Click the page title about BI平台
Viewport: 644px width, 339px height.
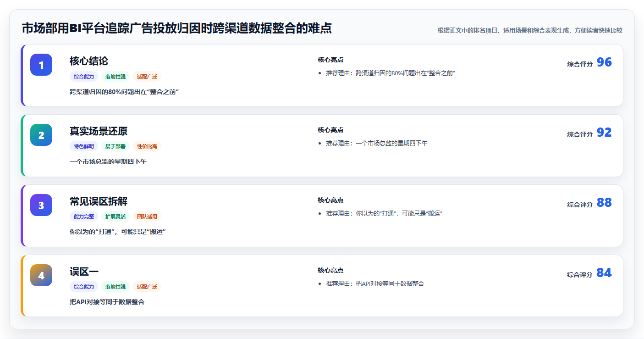pyautogui.click(x=177, y=28)
